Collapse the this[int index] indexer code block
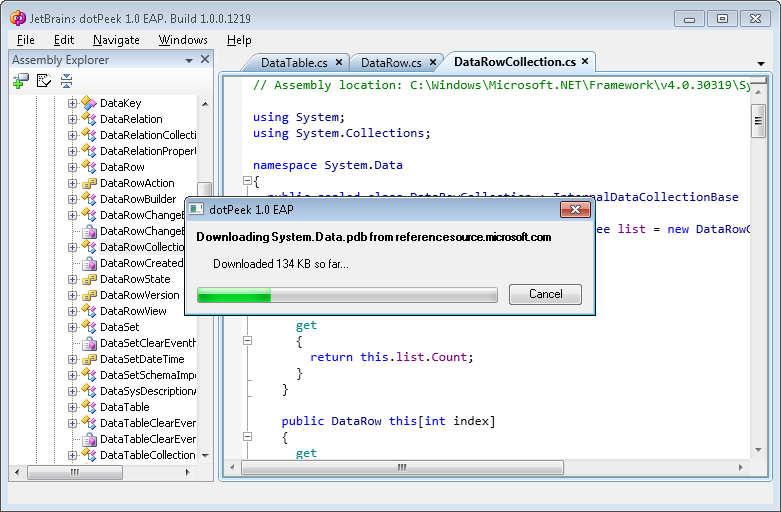The image size is (781, 512). [x=248, y=437]
